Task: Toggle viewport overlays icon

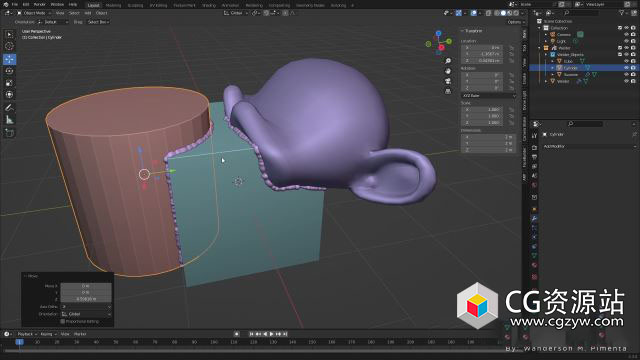Action: point(473,13)
